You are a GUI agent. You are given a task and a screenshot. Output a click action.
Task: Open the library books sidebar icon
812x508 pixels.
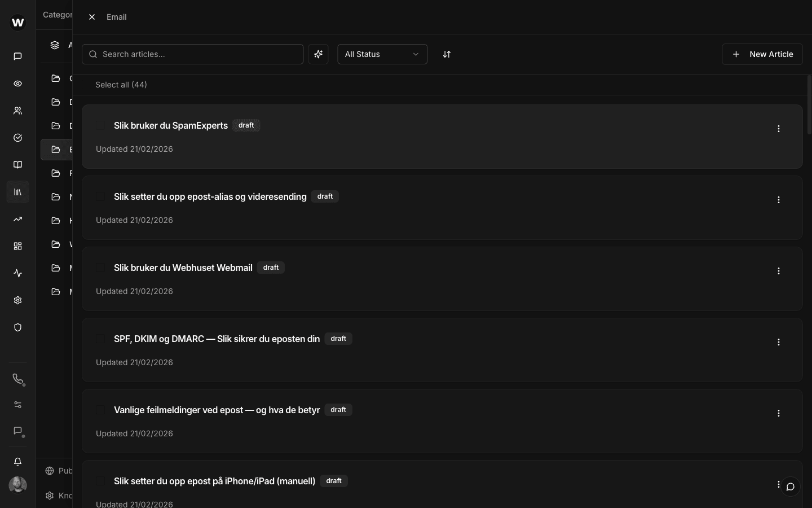17,192
